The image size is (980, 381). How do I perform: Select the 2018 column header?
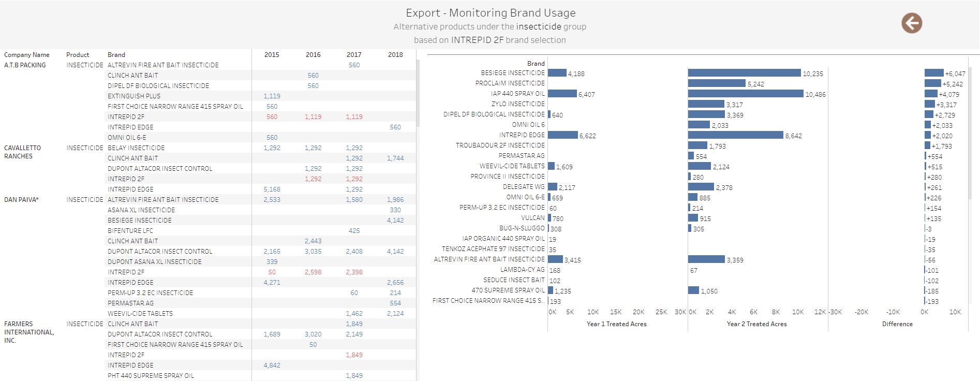[x=395, y=54]
